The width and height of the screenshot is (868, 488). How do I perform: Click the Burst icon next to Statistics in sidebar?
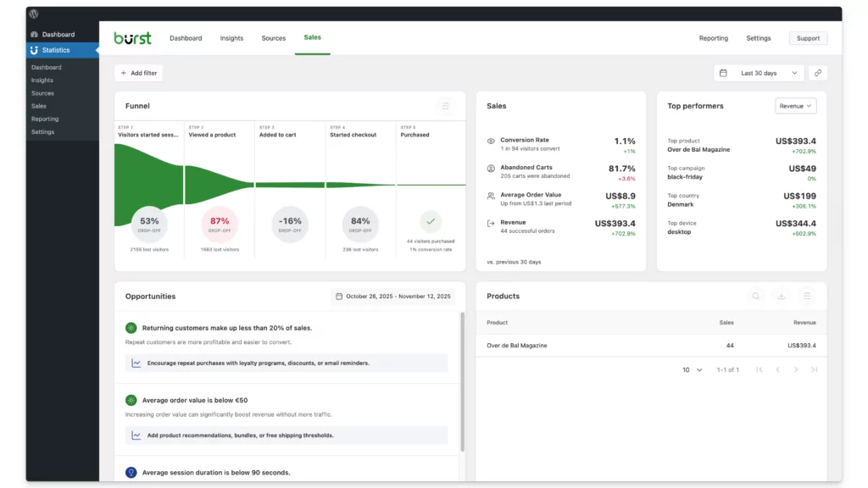[32, 49]
